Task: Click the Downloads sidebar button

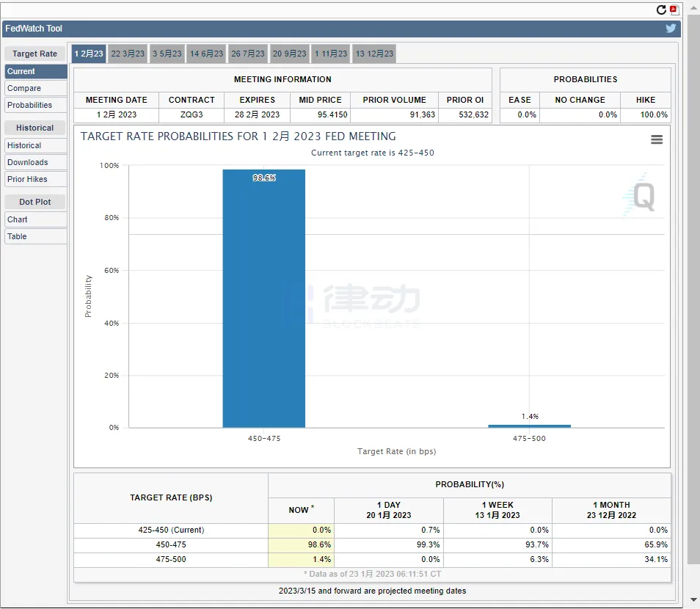Action: 35,162
